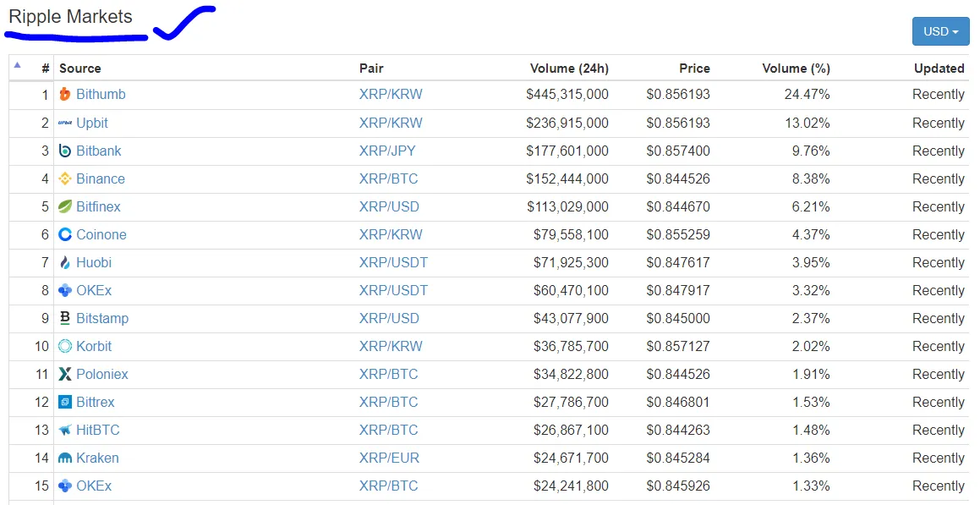The width and height of the screenshot is (980, 505).
Task: Click the Bittrex square logo icon
Action: [65, 402]
